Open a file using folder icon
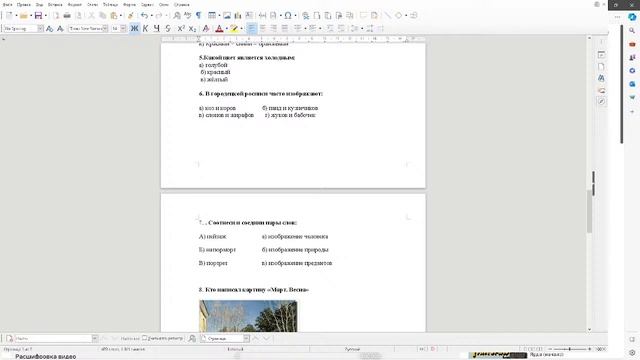 coord(24,16)
